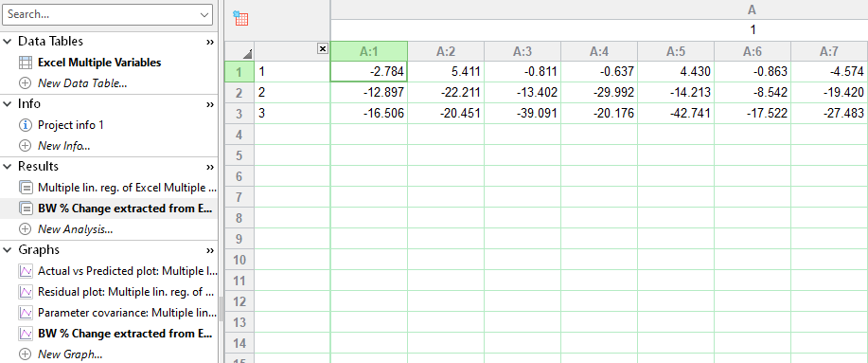Image resolution: width=868 pixels, height=363 pixels.
Task: Collapse the Graphs section
Action: pyautogui.click(x=8, y=250)
